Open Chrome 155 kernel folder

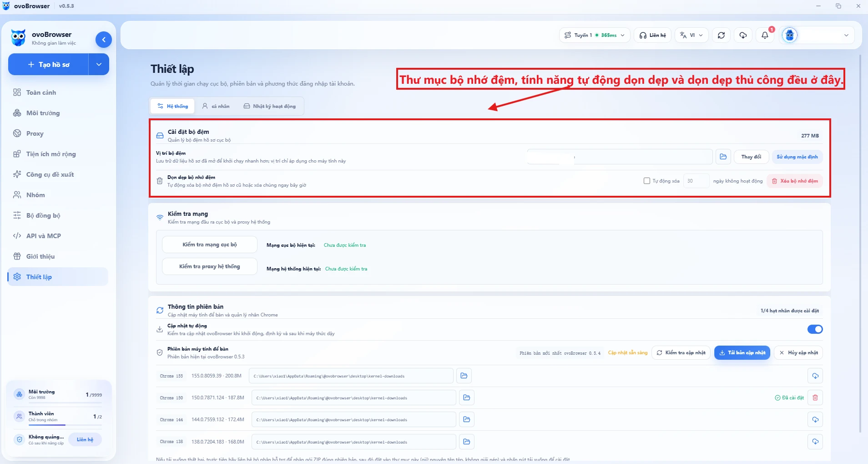tap(464, 376)
